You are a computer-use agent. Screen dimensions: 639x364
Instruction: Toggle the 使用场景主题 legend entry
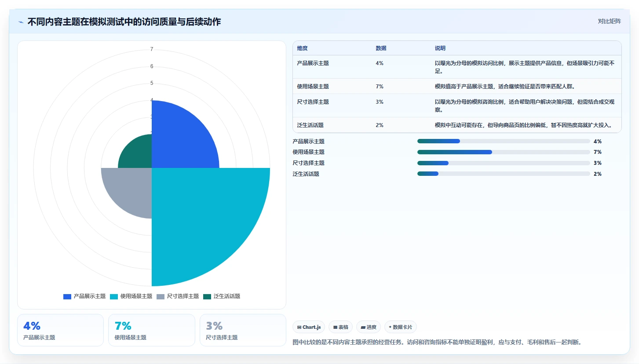131,296
